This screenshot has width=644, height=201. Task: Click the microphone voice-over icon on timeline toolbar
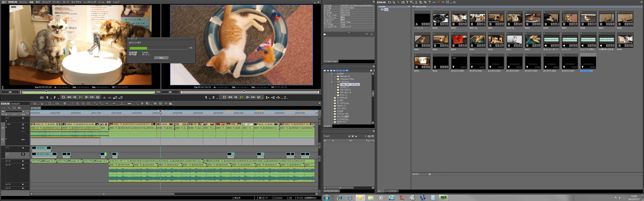click(142, 104)
